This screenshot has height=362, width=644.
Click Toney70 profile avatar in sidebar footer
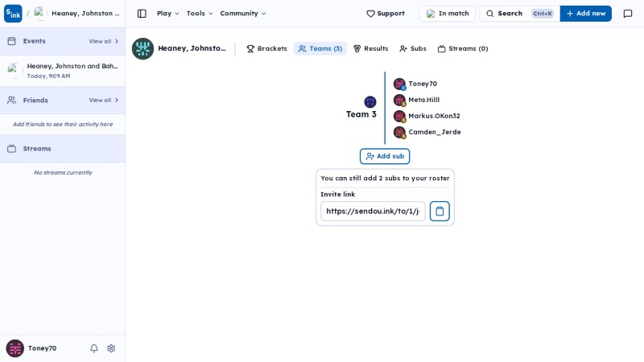pos(14,348)
